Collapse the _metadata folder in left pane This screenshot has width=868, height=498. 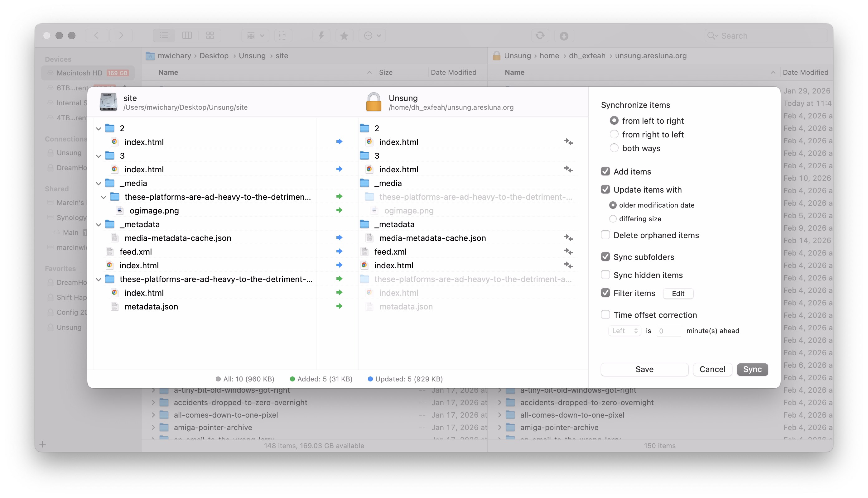point(99,224)
